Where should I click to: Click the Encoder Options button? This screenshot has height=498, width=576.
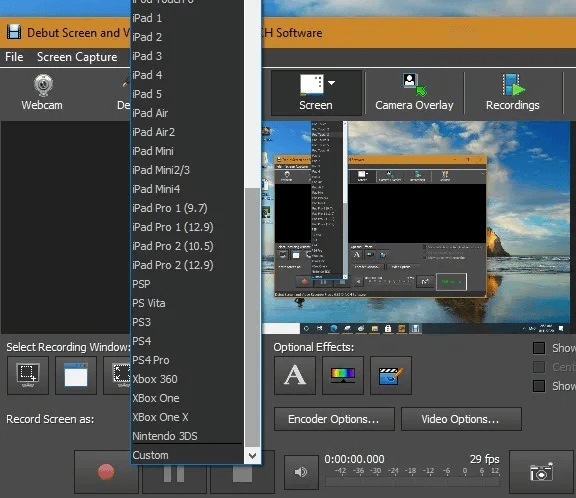pos(334,419)
